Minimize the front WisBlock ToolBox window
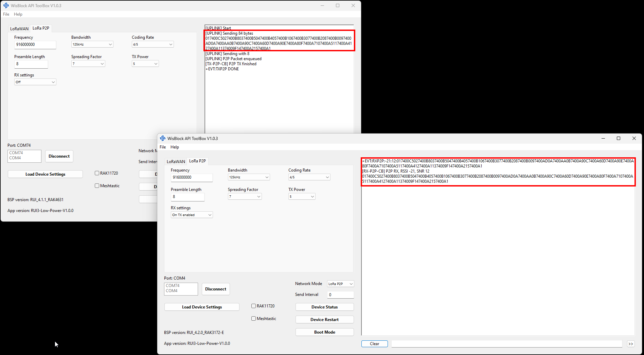The height and width of the screenshot is (355, 644). tap(603, 138)
